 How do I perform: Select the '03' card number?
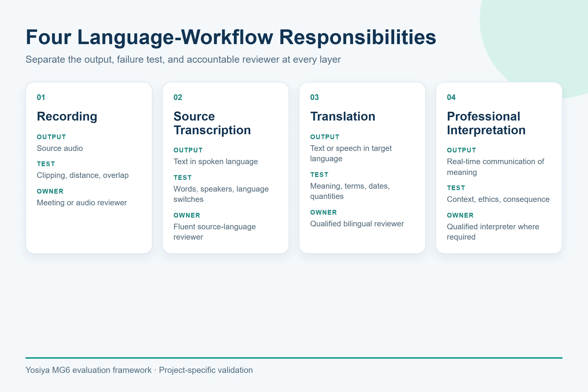pyautogui.click(x=315, y=97)
